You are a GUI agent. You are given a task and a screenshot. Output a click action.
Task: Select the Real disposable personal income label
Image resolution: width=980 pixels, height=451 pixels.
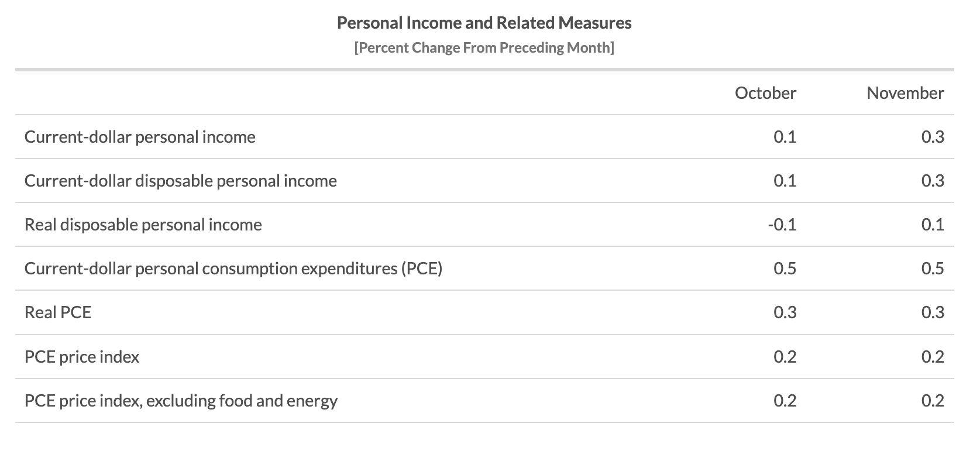point(143,225)
